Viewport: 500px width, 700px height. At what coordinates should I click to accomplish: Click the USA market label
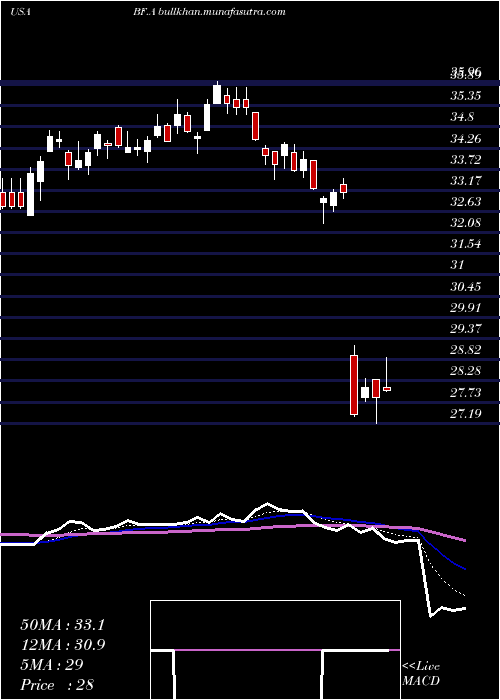tap(20, 12)
